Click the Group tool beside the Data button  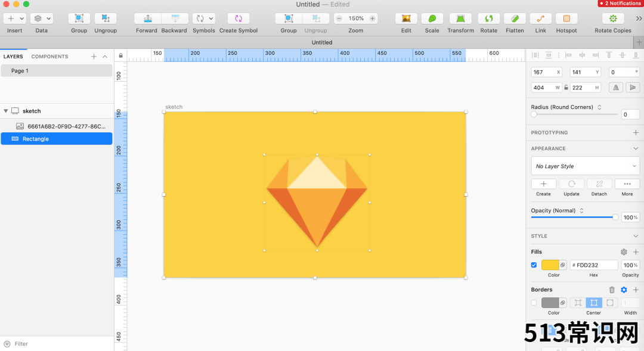coord(79,18)
